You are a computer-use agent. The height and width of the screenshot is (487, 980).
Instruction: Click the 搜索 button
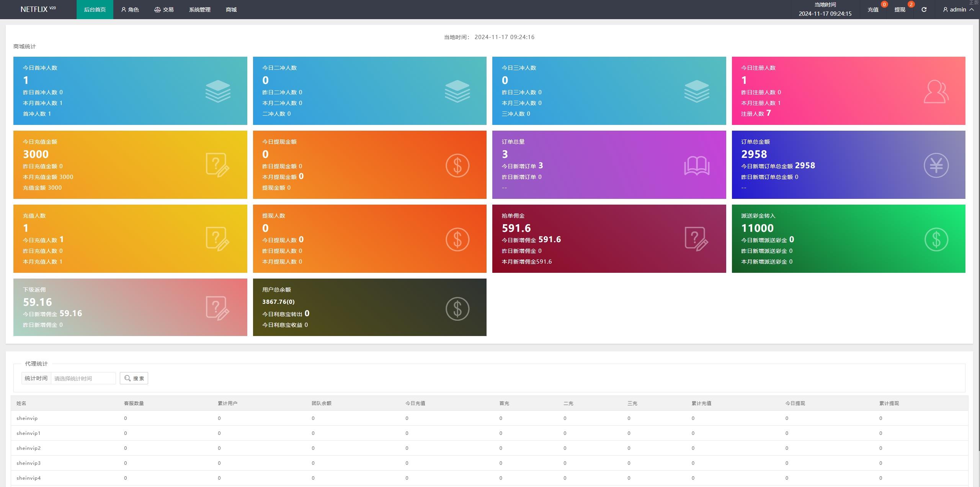coord(134,378)
